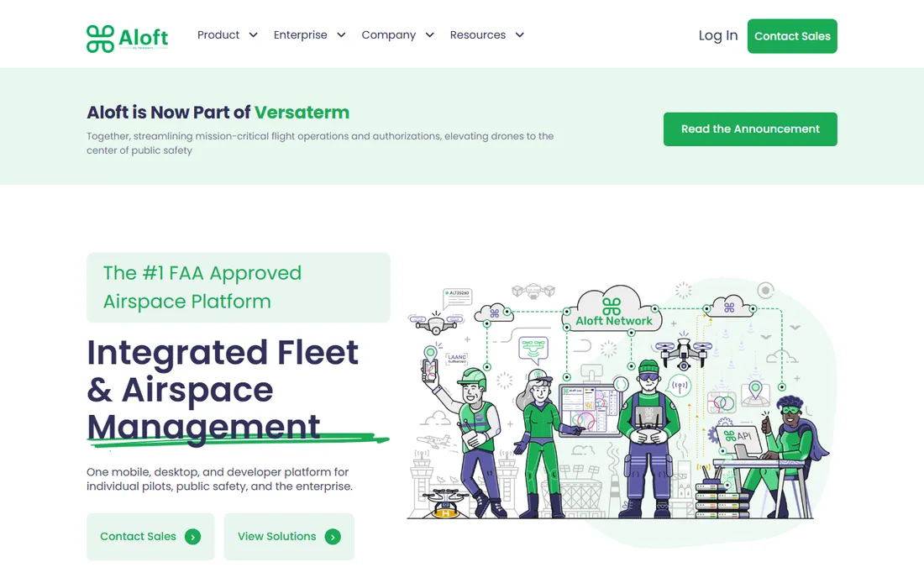Click Read the Announcement button
The image size is (924, 578).
pyautogui.click(x=750, y=129)
